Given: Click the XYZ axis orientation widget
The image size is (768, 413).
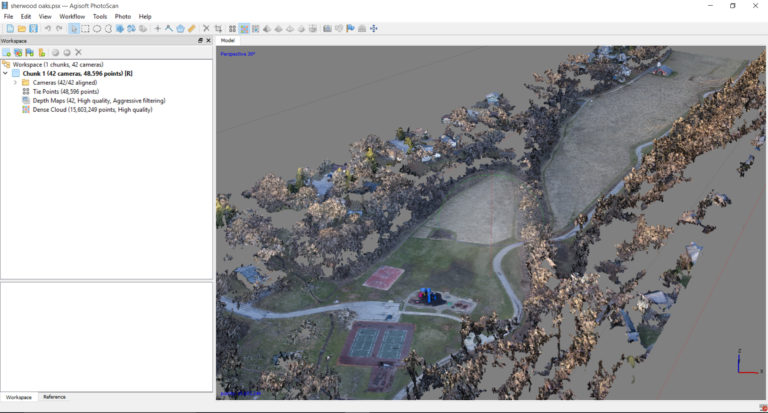Looking at the screenshot, I should pyautogui.click(x=749, y=362).
